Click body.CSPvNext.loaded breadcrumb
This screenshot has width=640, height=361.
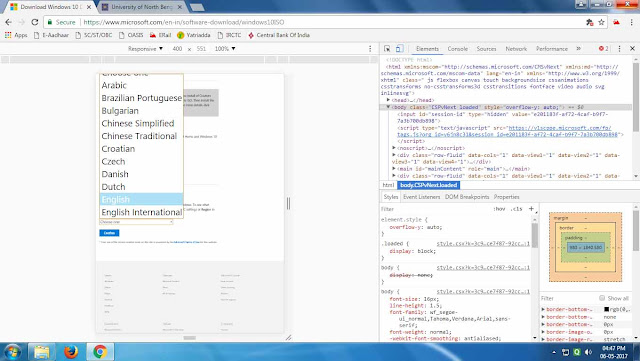click(429, 185)
